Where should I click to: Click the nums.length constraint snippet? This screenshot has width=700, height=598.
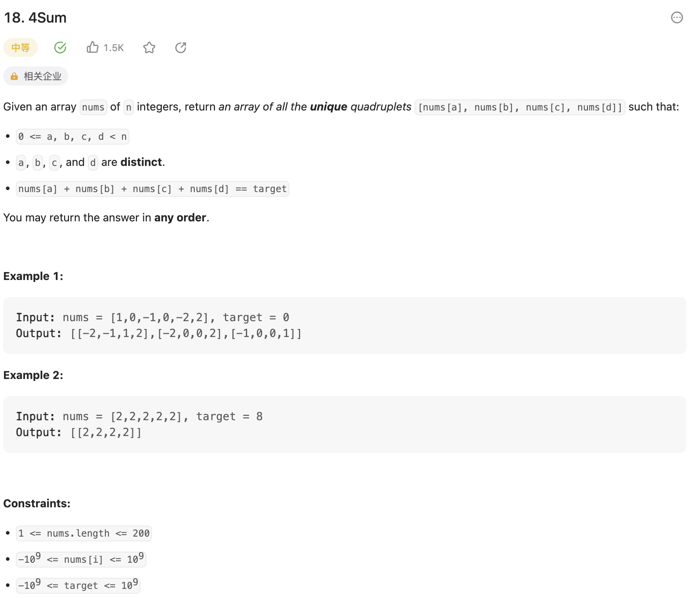click(x=84, y=533)
